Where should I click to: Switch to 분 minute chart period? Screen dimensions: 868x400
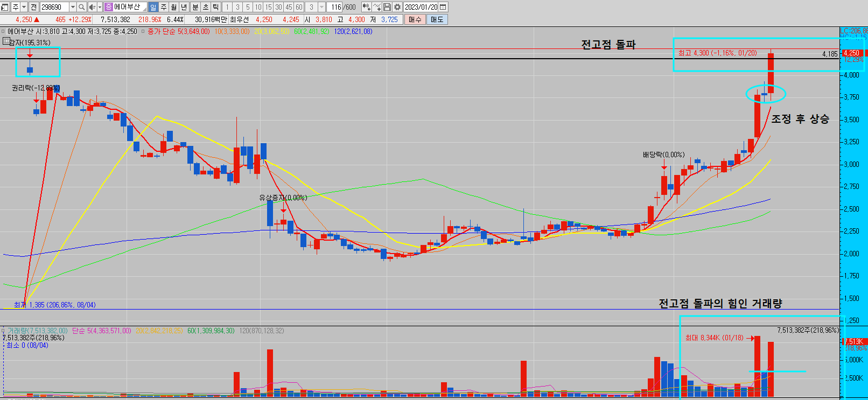pyautogui.click(x=195, y=7)
